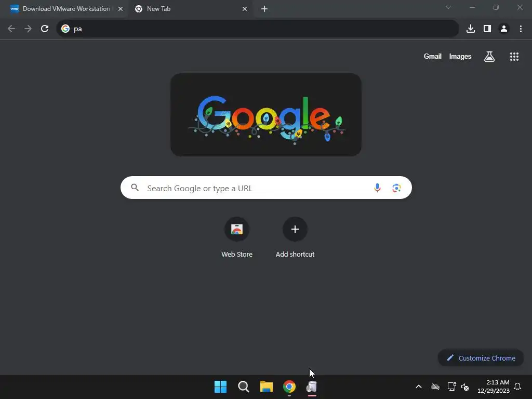Start voice search with microphone icon

[x=377, y=188]
